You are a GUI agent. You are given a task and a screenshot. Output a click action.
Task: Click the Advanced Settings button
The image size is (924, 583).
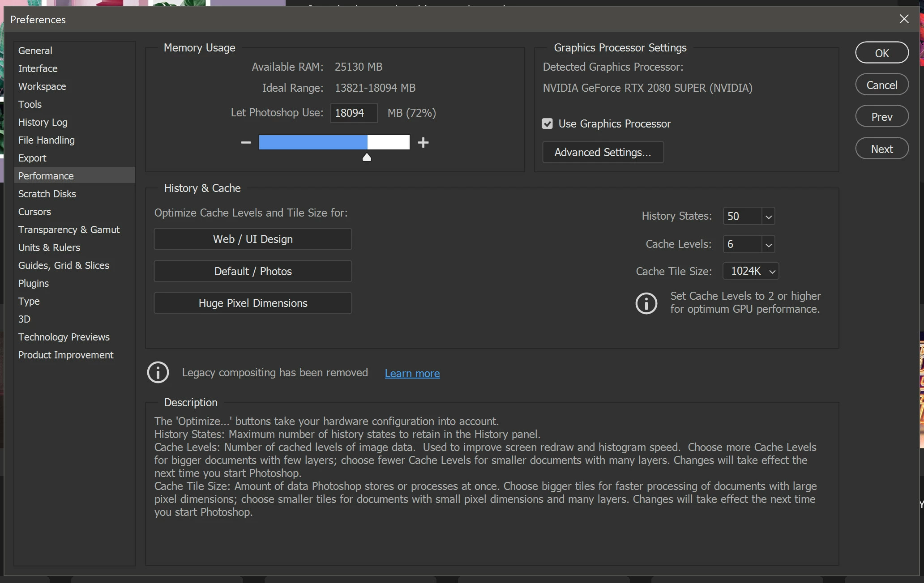pos(603,153)
